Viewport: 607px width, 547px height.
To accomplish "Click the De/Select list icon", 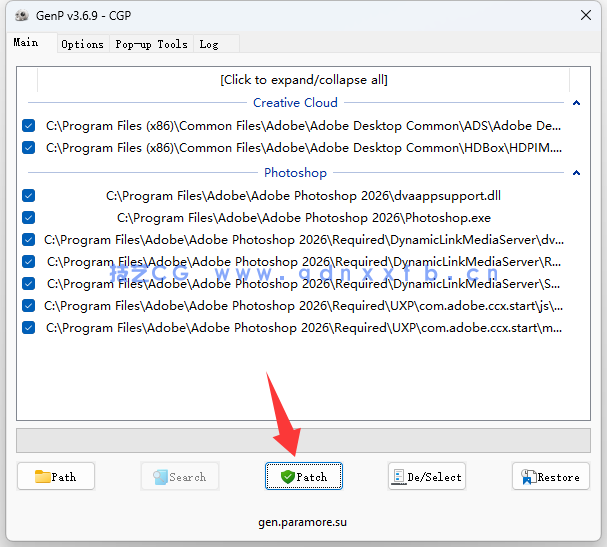I will 398,477.
